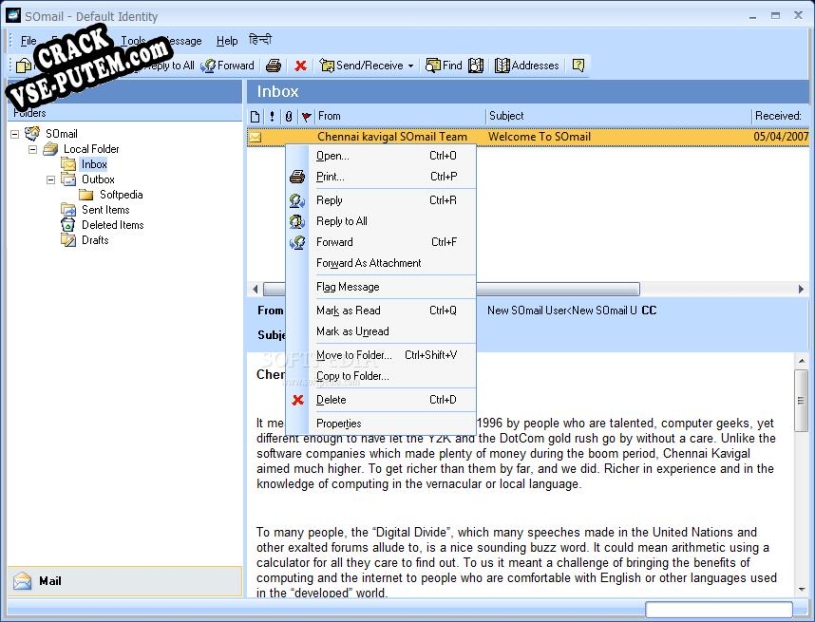
Task: Click the red X delete toolbar icon
Action: click(x=300, y=66)
